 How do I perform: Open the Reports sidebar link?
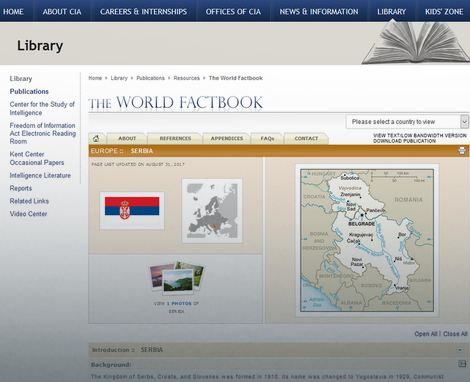pyautogui.click(x=21, y=188)
